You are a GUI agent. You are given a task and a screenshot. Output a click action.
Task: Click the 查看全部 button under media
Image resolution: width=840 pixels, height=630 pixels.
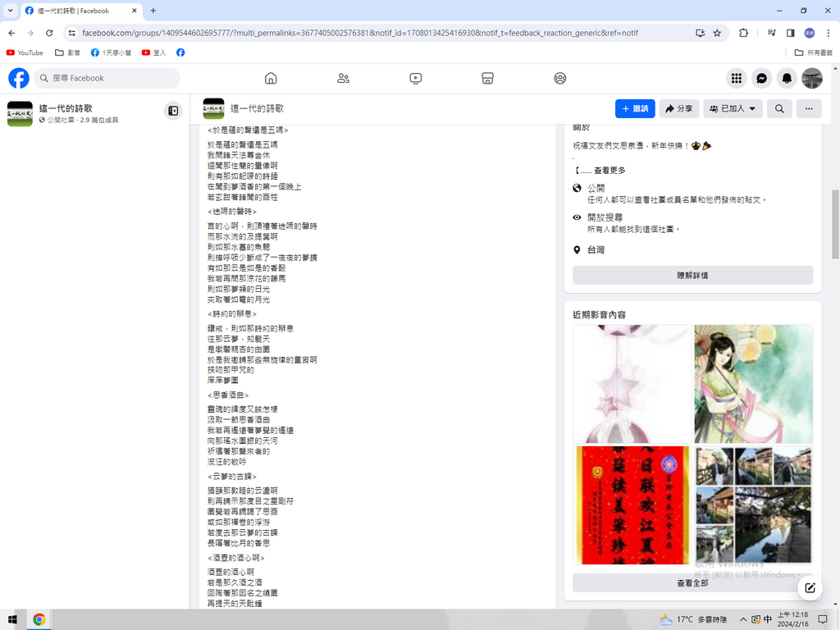pos(692,582)
